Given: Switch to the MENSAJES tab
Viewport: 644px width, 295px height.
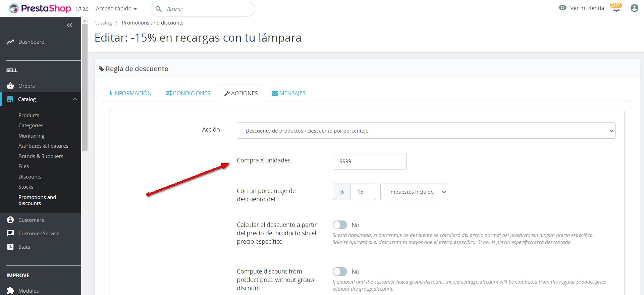Looking at the screenshot, I should tap(288, 93).
